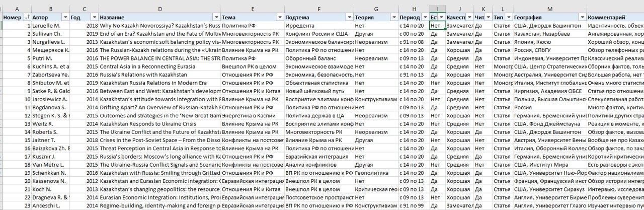Viewport: 644px width, 210px height.
Task: Select author cell Anceschi L.
Action: point(50,206)
